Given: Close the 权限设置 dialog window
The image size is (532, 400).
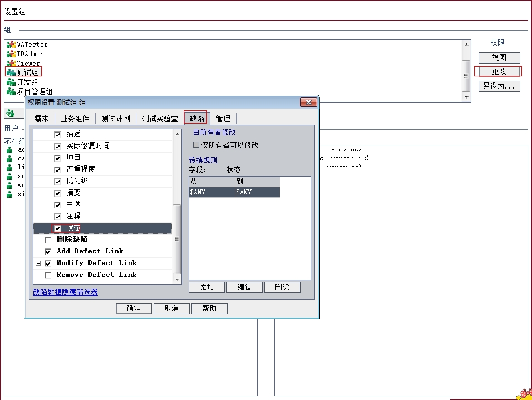Looking at the screenshot, I should [x=308, y=102].
